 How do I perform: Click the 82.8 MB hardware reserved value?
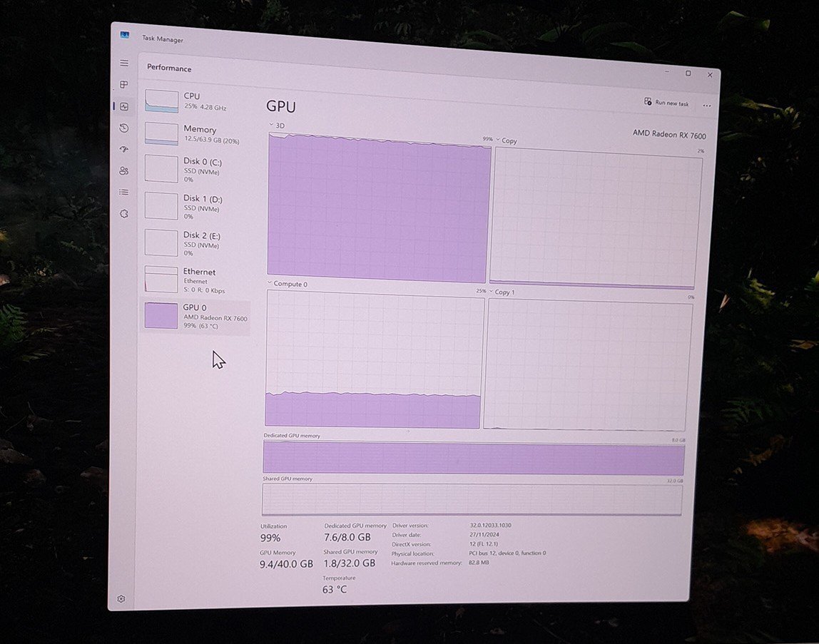click(x=479, y=563)
